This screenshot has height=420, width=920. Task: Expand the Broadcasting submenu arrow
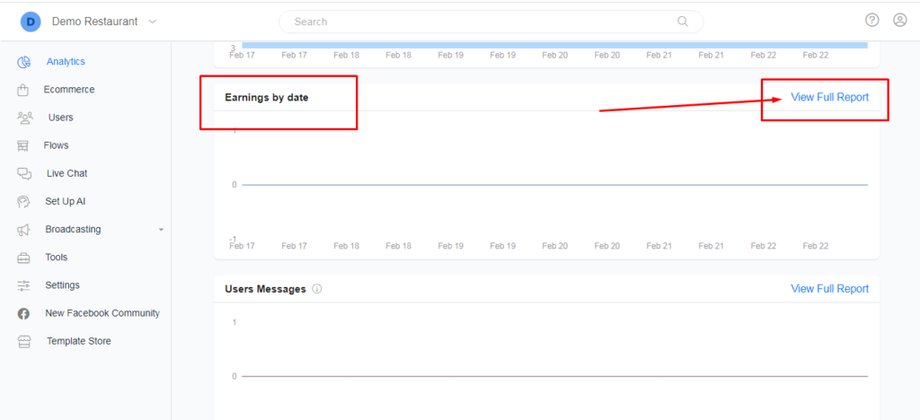[x=161, y=230]
